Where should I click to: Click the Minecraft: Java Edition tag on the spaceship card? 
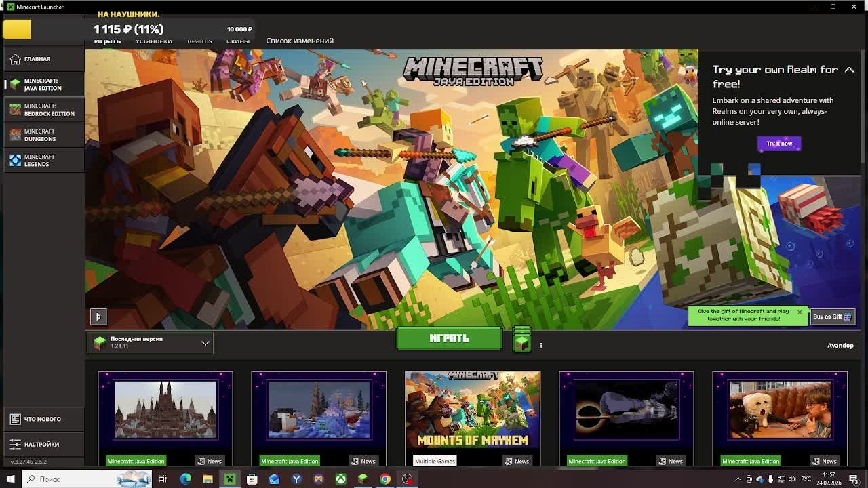click(x=597, y=461)
